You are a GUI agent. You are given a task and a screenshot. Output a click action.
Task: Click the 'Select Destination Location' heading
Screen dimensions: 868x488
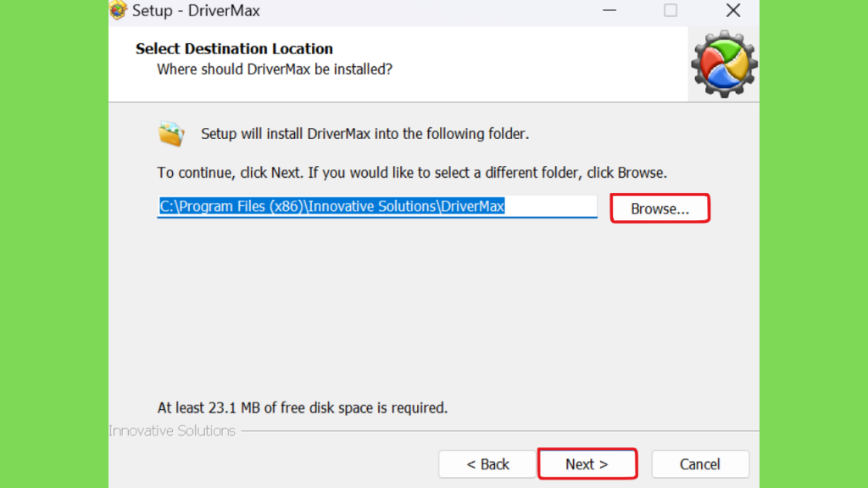click(234, 48)
